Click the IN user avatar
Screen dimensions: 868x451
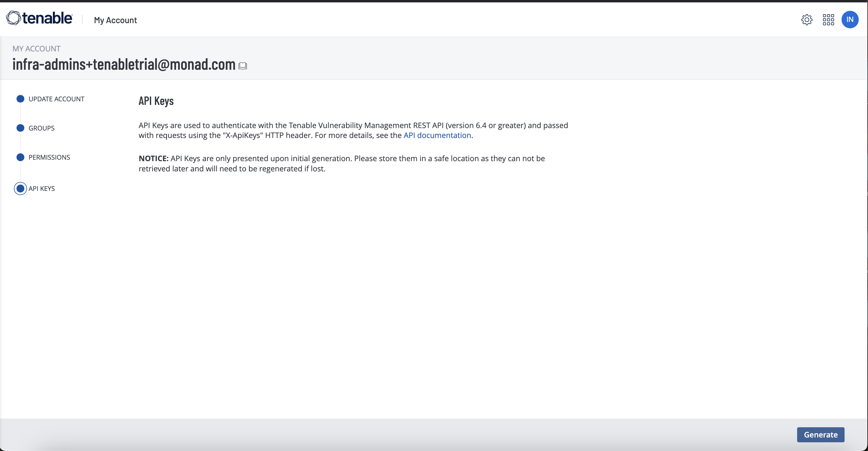coord(850,20)
